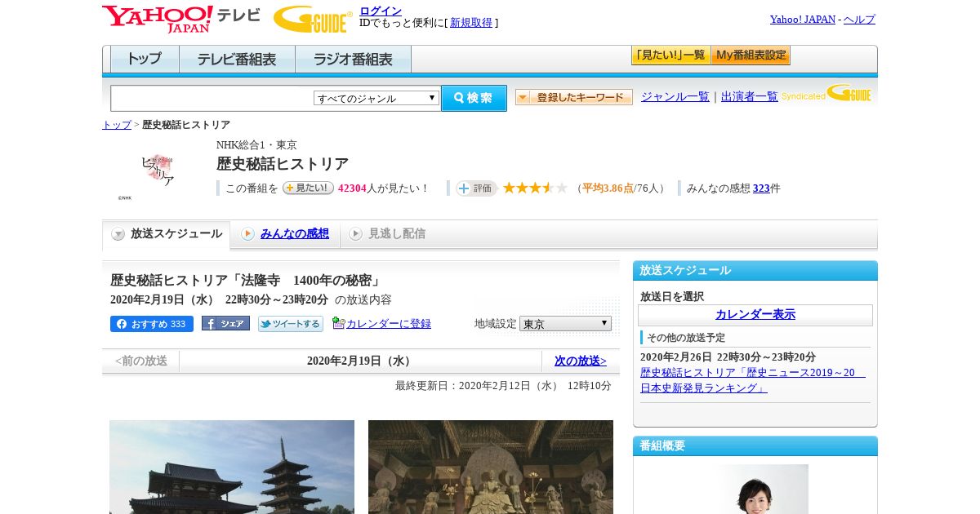Expand the 登録したキーワード dropdown button
The image size is (980, 514).
574,97
